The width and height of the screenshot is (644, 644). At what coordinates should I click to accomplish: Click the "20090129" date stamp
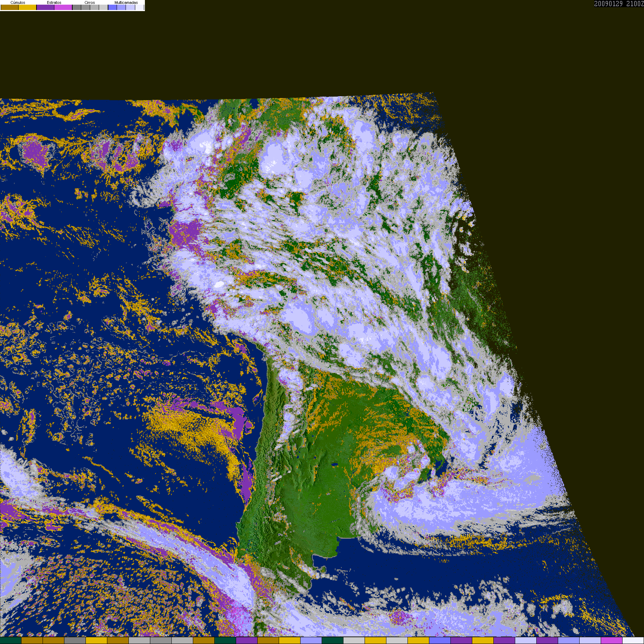point(608,4)
